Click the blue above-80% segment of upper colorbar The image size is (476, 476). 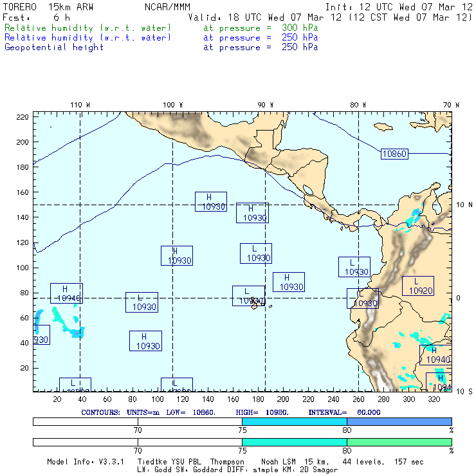(x=399, y=421)
